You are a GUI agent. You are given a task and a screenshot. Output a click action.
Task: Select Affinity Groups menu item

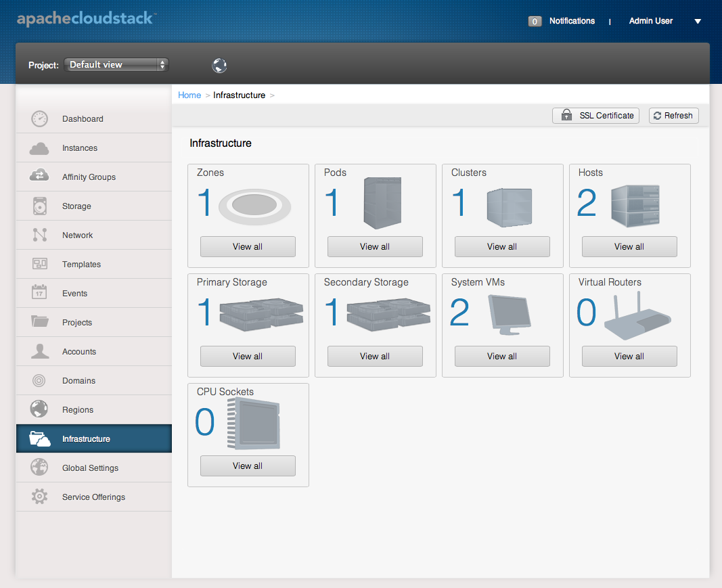pyautogui.click(x=94, y=177)
